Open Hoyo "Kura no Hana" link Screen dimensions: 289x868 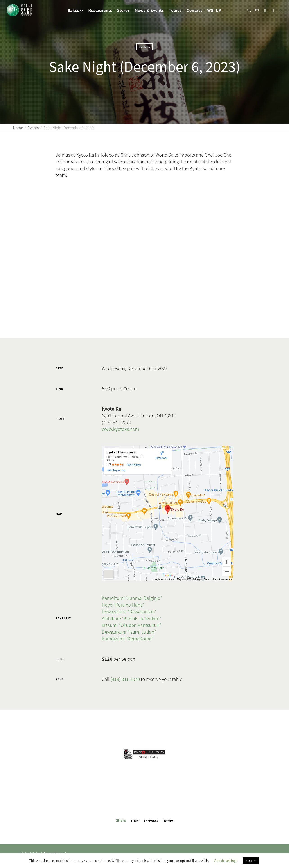click(x=123, y=605)
